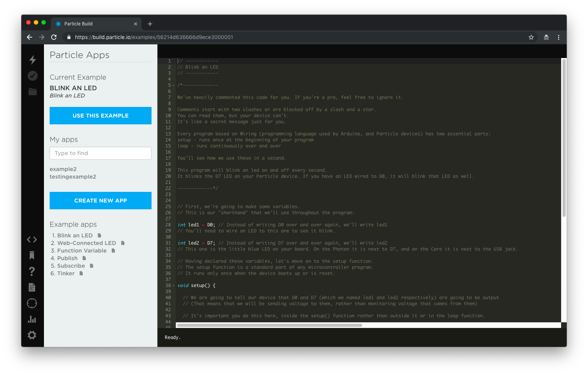Open the Code view angle-brackets icon

(x=32, y=240)
